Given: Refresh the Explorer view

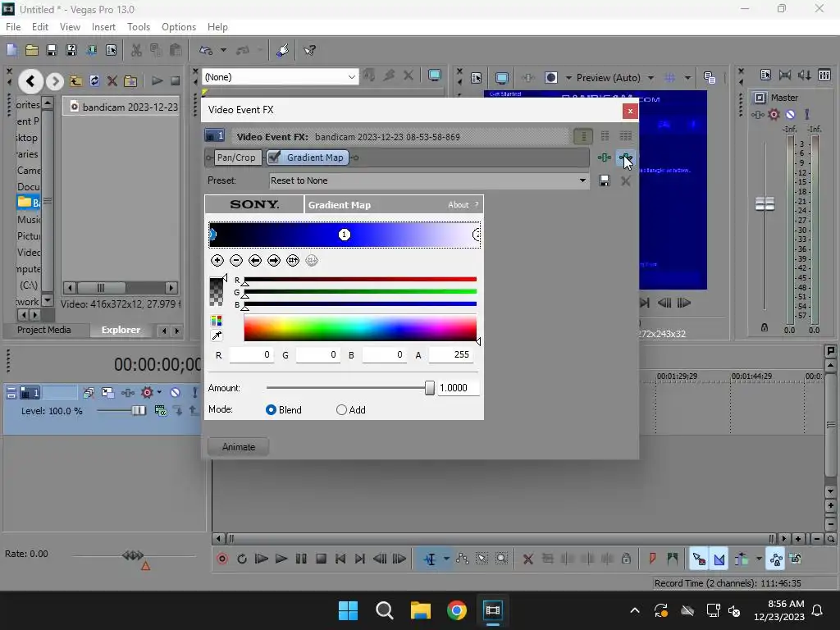Looking at the screenshot, I should (94, 81).
